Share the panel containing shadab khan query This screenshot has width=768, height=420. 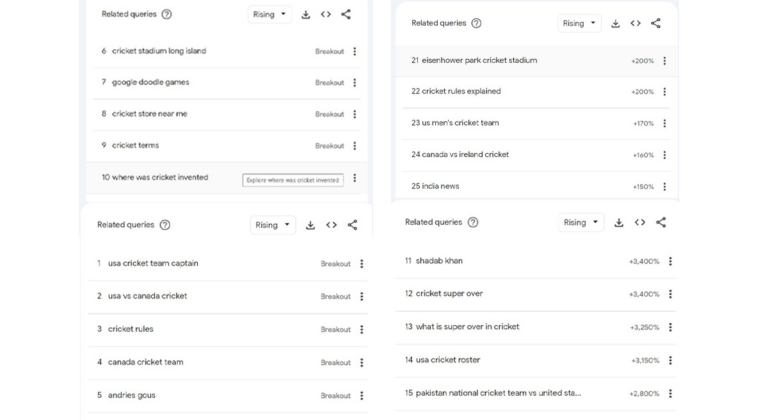(x=661, y=222)
